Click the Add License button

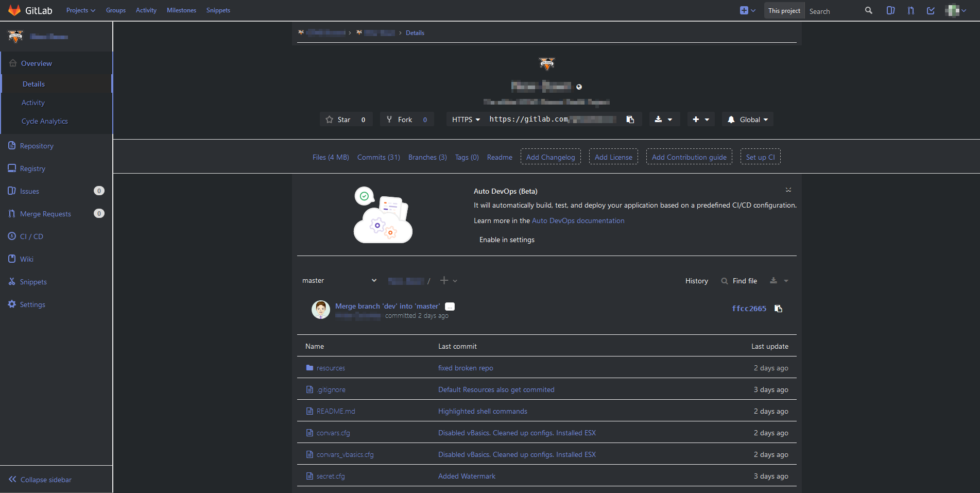pyautogui.click(x=613, y=157)
